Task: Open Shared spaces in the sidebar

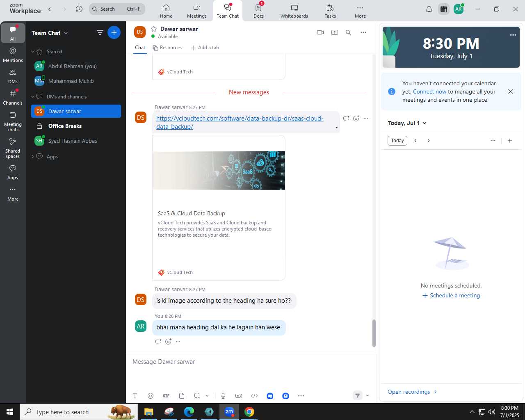Action: [x=13, y=148]
